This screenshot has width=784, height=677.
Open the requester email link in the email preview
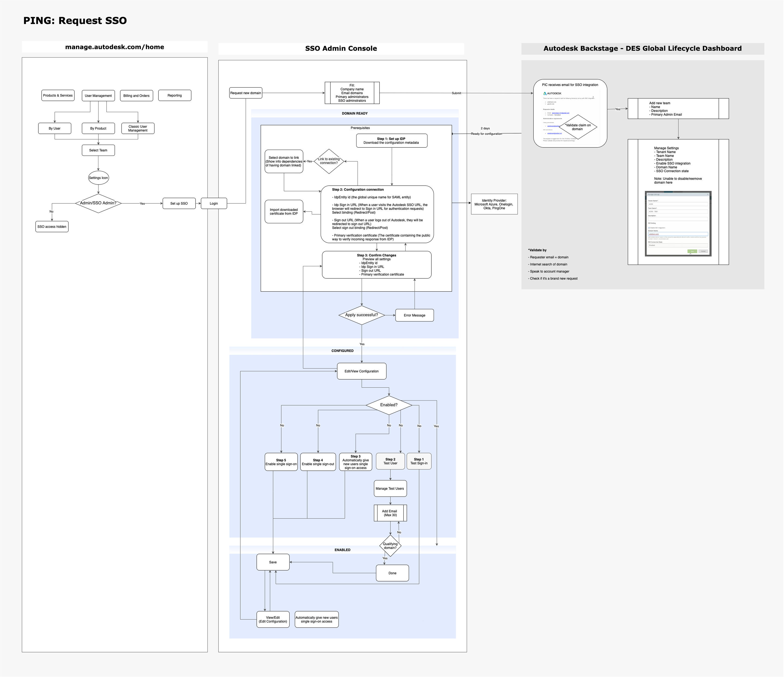tap(561, 113)
